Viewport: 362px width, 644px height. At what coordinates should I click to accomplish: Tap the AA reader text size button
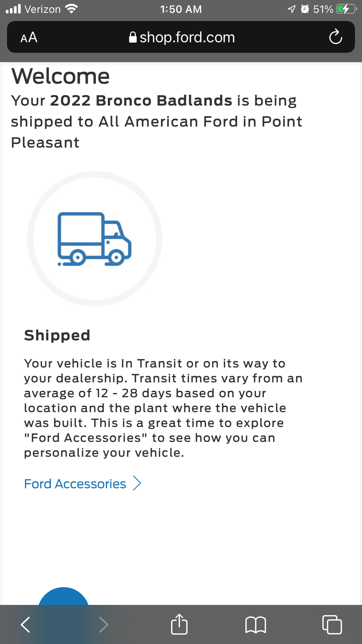pos(29,37)
